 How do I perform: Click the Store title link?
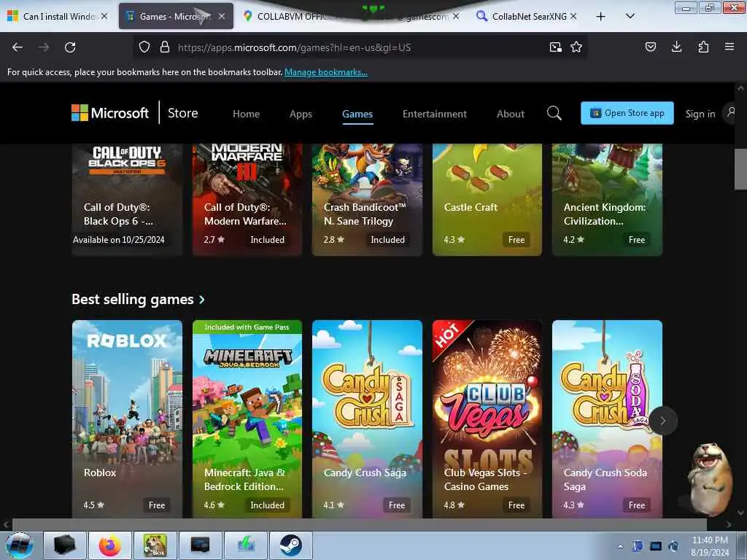(x=182, y=113)
